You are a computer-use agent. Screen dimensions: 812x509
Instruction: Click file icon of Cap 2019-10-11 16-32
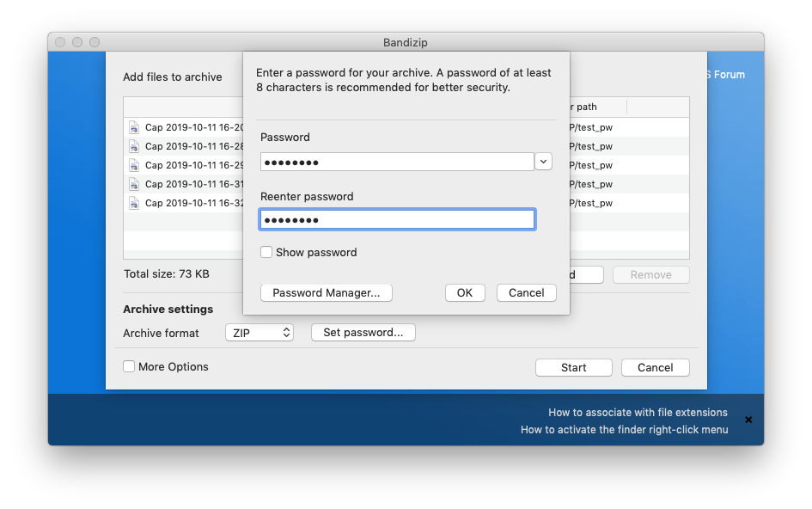[134, 203]
